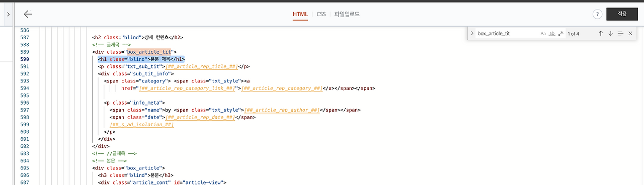Click the 적용 apply button
The image size is (644, 185).
[x=622, y=14]
